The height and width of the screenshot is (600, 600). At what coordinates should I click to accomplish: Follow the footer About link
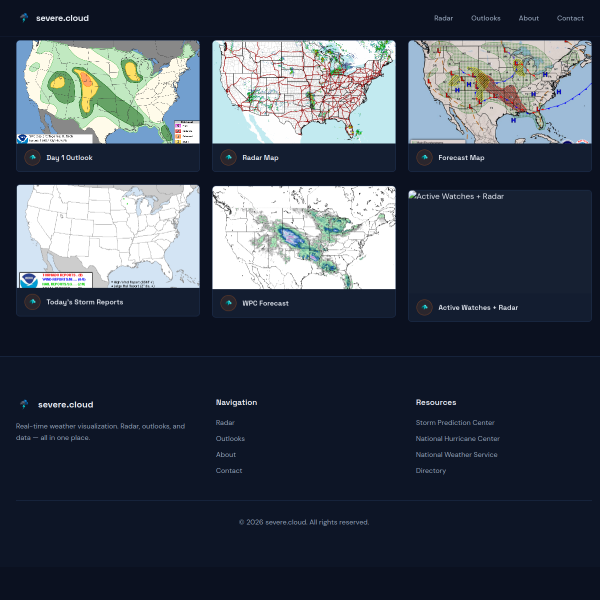(x=226, y=455)
